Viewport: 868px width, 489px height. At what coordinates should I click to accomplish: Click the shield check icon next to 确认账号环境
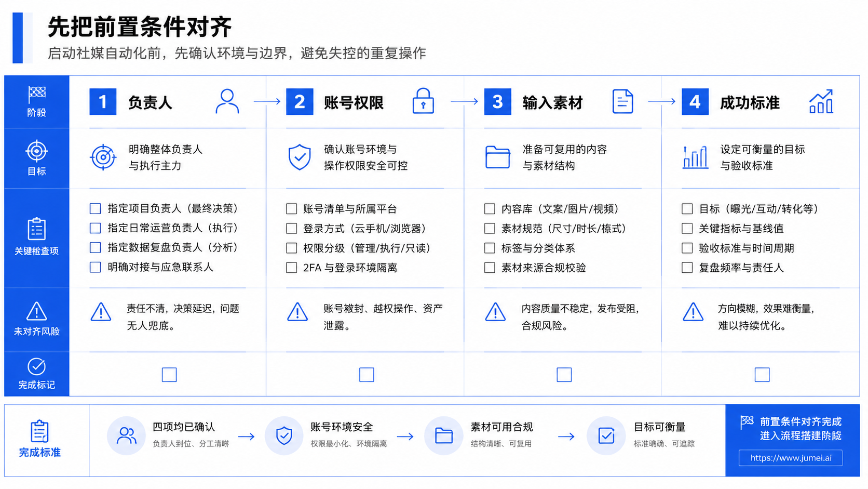300,157
